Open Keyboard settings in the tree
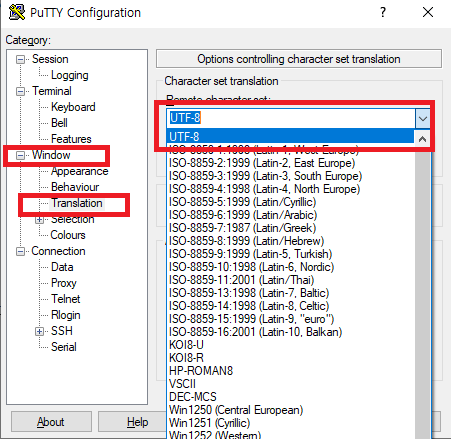Viewport: 451px width, 439px height. click(x=73, y=107)
